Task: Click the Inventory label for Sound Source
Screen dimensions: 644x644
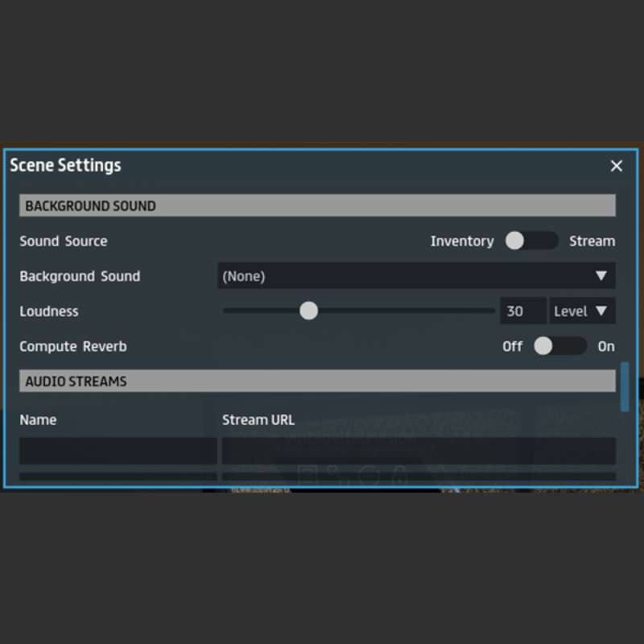Action: point(461,241)
